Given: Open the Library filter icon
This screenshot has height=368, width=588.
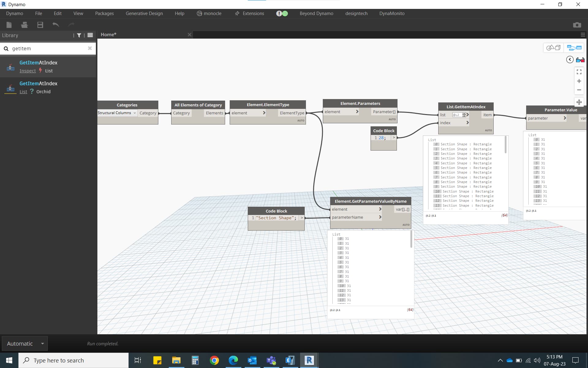Looking at the screenshot, I should point(79,35).
